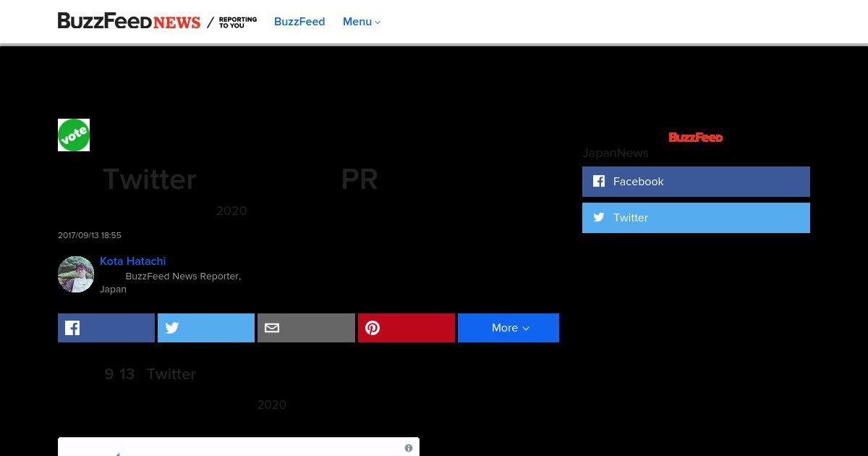Open the BuzzFeed News logo homepage
The image size is (868, 456).
coord(129,22)
